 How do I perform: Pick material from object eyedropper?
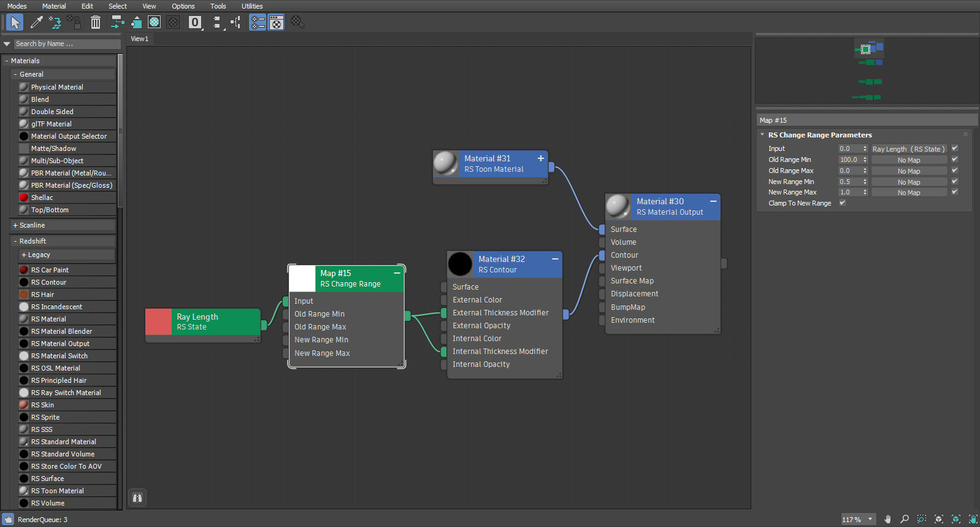click(x=37, y=23)
